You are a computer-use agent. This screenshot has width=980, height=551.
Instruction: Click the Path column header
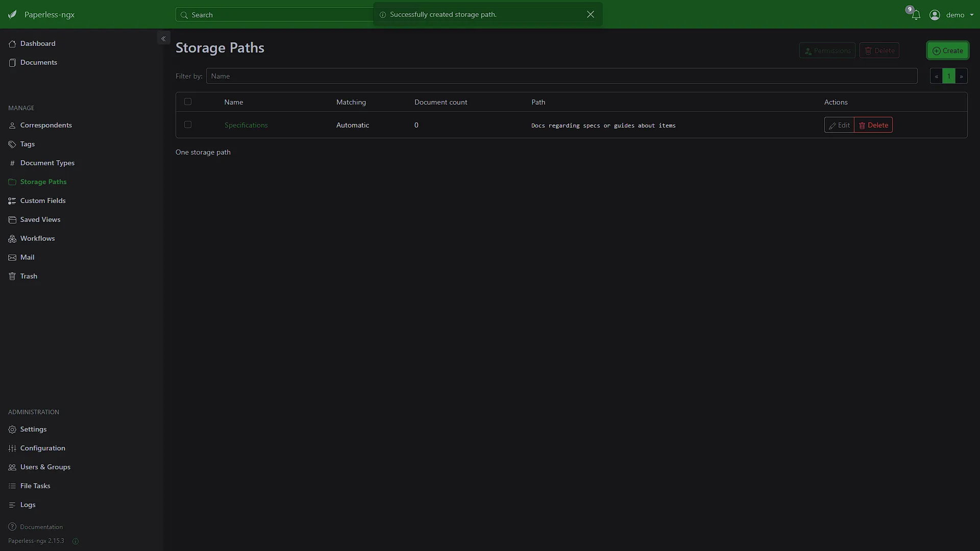538,102
